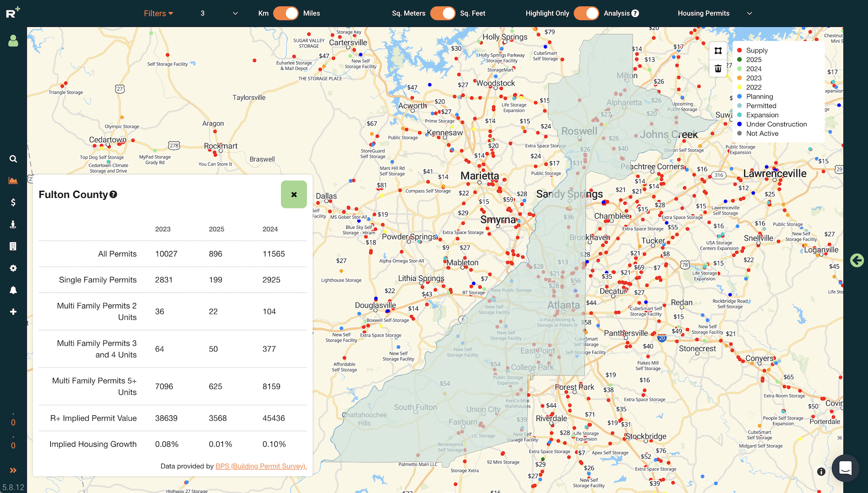
Task: Open the area chart analytics icon
Action: click(13, 180)
